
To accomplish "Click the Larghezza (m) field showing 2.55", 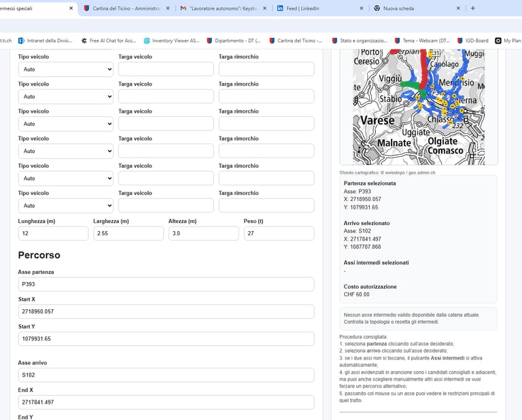I will tap(128, 233).
